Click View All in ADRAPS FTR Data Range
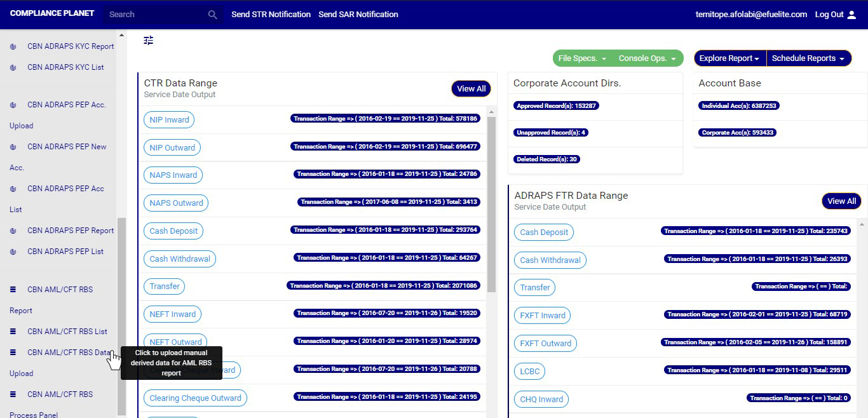Screen dimensions: 868x418 841,201
